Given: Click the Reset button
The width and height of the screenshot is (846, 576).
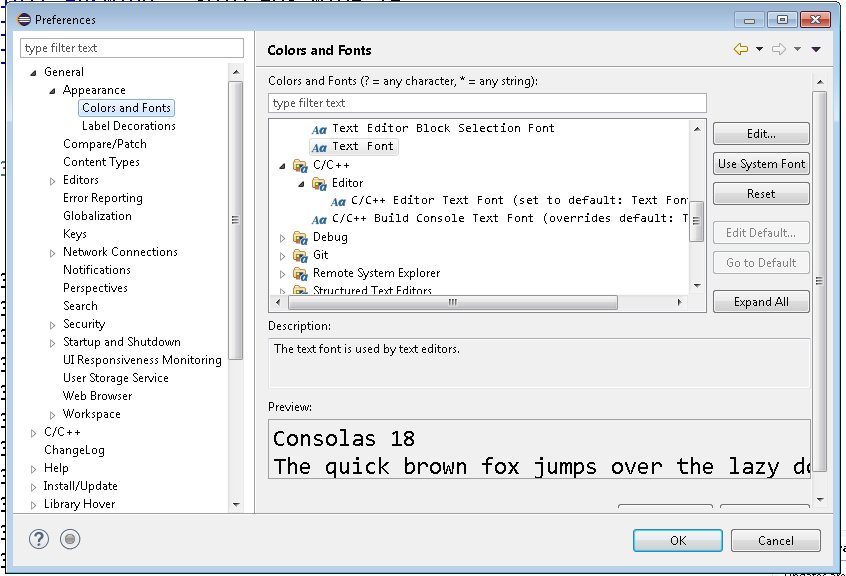Looking at the screenshot, I should click(x=761, y=194).
